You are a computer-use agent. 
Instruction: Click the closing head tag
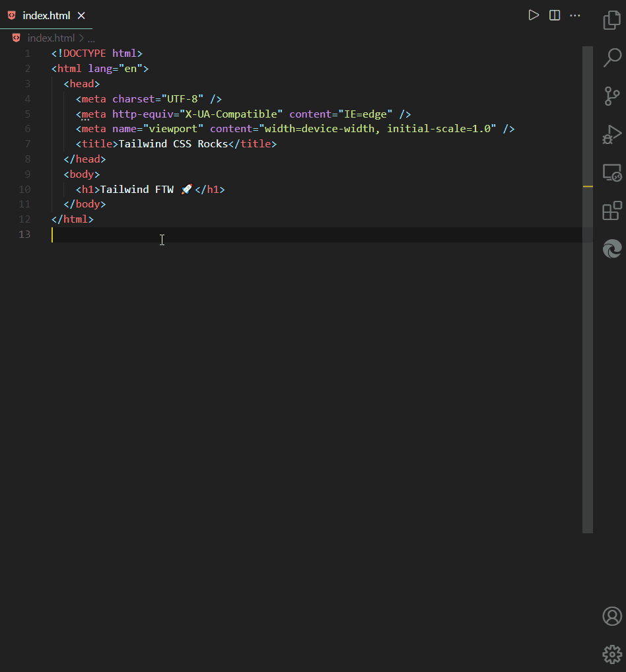point(85,159)
